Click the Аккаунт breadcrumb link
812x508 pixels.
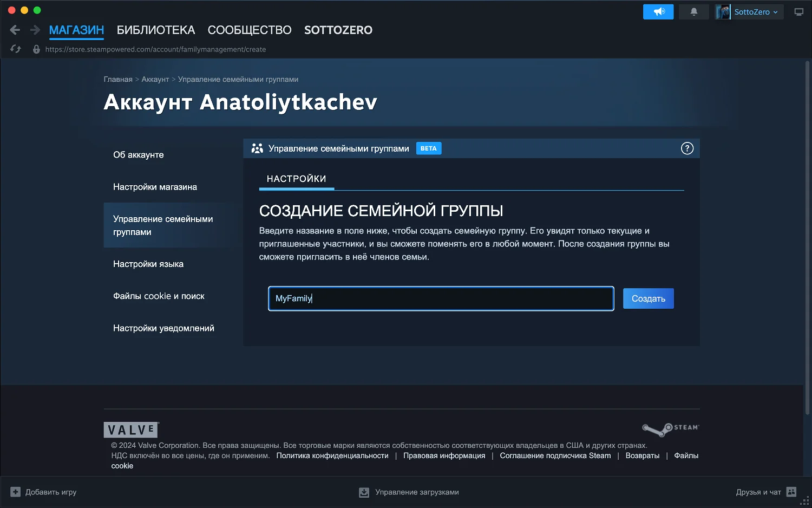point(155,79)
